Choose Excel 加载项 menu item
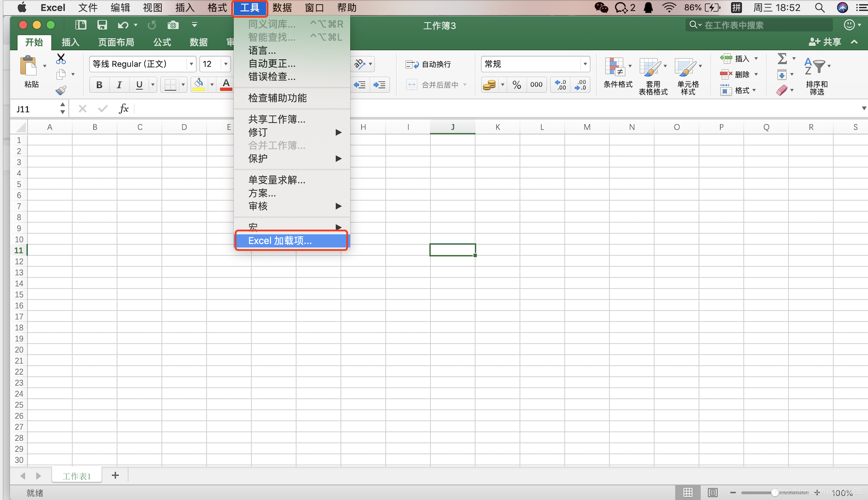The height and width of the screenshot is (500, 868). (x=292, y=241)
